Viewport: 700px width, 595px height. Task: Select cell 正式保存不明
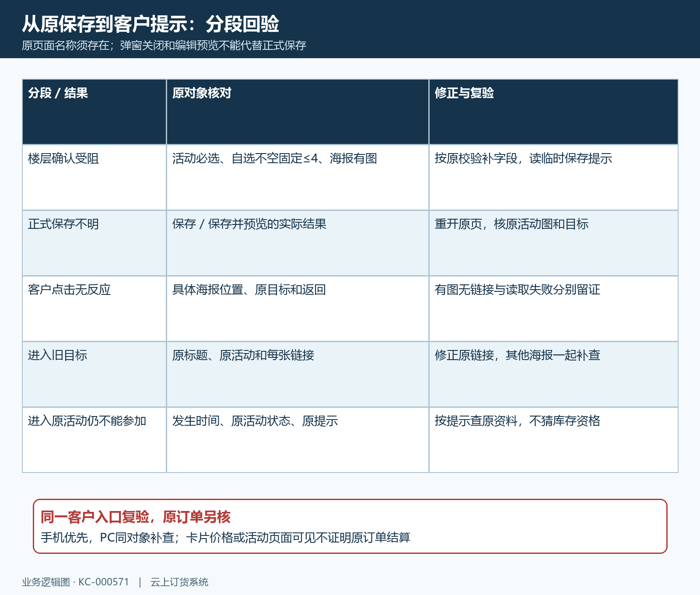(94, 243)
